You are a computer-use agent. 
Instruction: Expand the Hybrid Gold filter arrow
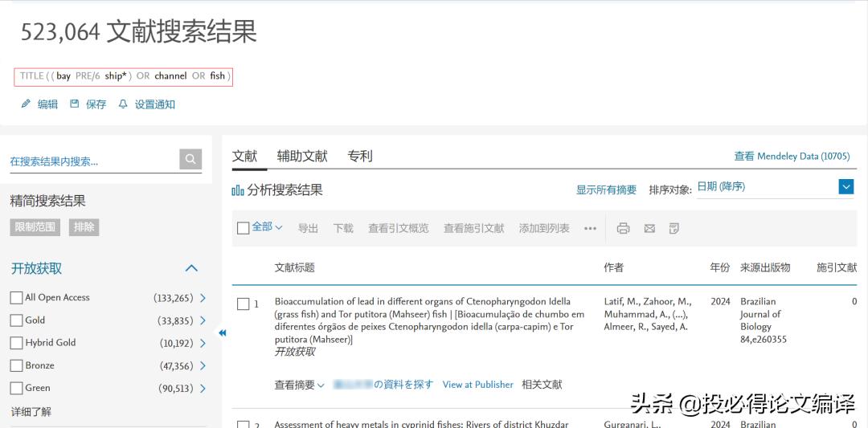click(x=203, y=343)
